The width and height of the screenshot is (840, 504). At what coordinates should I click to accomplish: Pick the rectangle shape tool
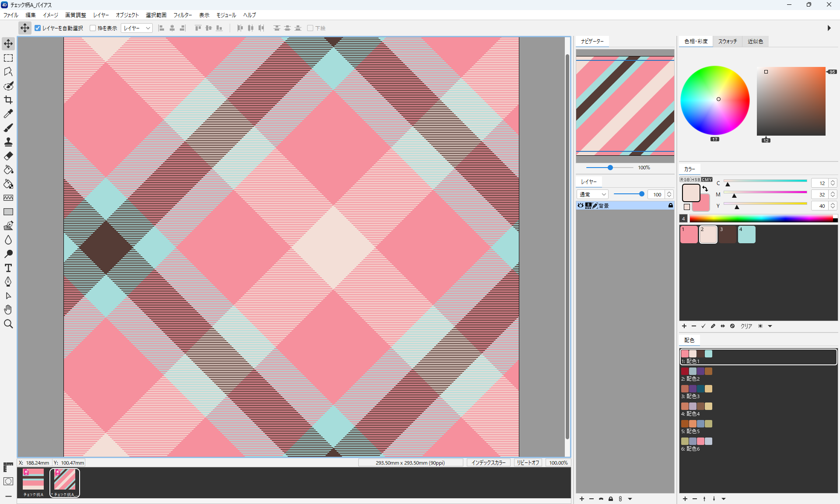(8, 212)
